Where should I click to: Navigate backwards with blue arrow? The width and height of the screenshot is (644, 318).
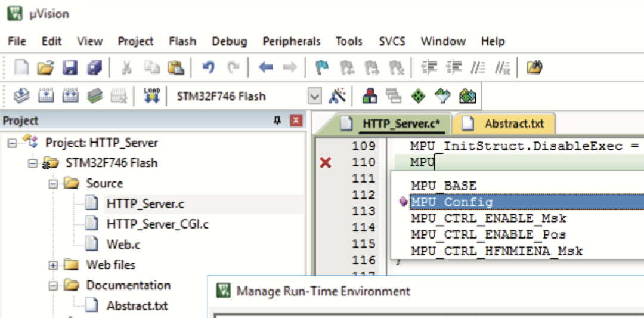click(x=266, y=68)
